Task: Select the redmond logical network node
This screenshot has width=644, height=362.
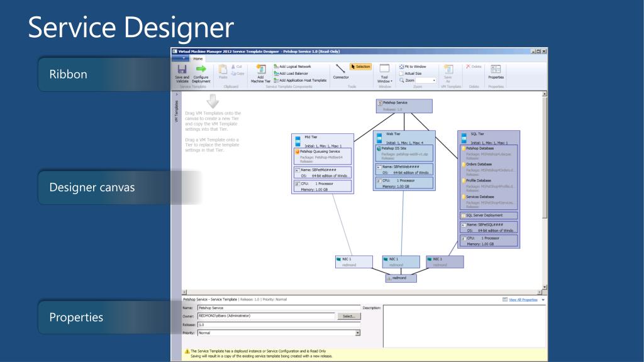Action: [401, 278]
